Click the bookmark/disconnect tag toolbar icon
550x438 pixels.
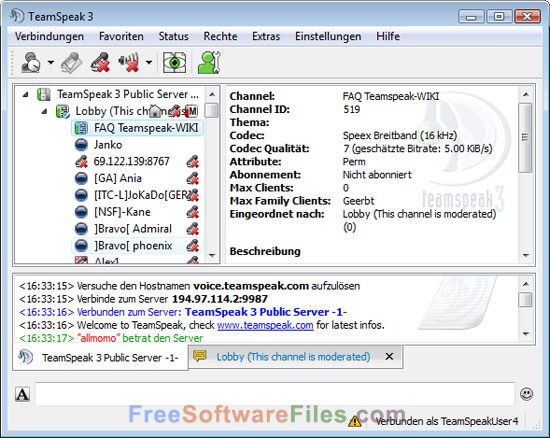click(x=72, y=62)
